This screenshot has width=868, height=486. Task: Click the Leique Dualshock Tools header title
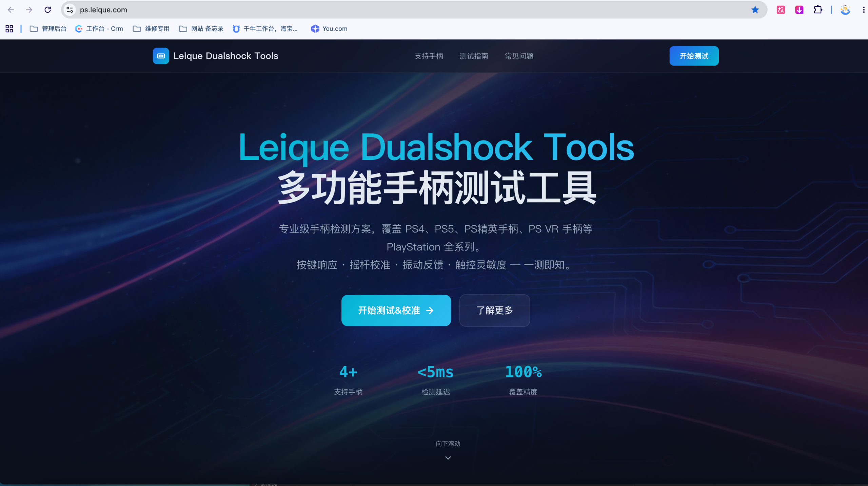click(225, 56)
